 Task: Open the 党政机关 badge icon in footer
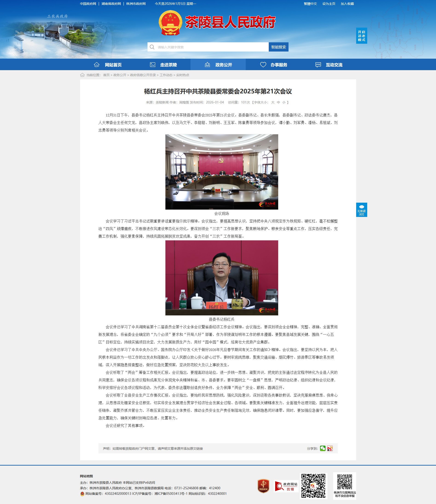click(263, 486)
